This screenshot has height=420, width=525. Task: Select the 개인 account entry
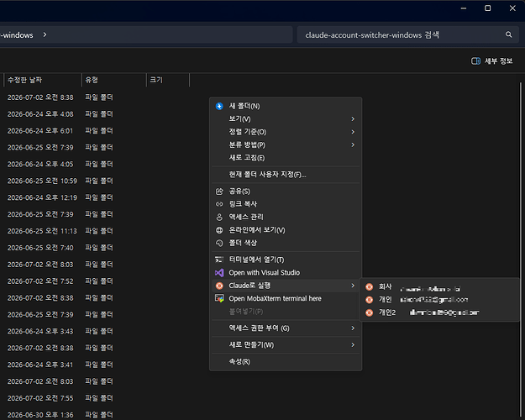pos(439,300)
